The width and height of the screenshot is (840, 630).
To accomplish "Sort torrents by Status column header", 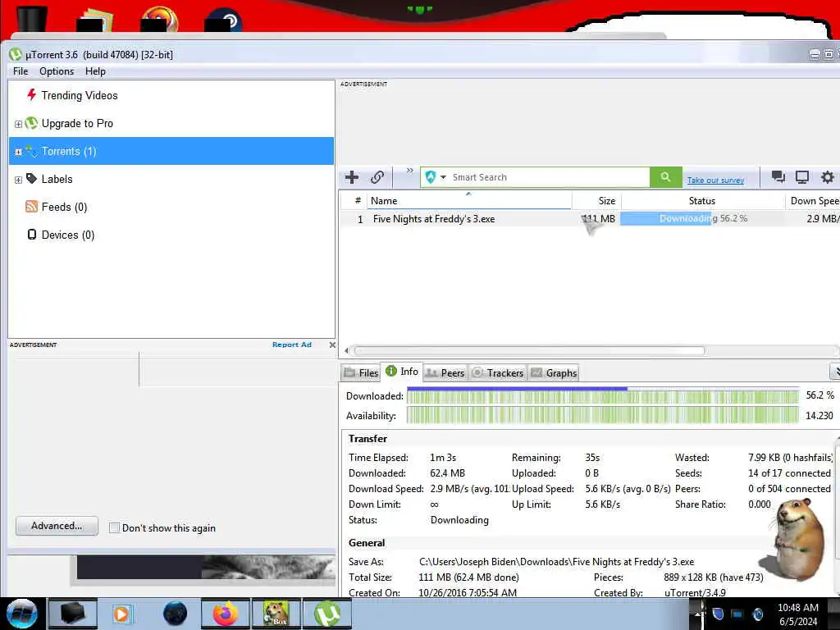I will pos(702,201).
